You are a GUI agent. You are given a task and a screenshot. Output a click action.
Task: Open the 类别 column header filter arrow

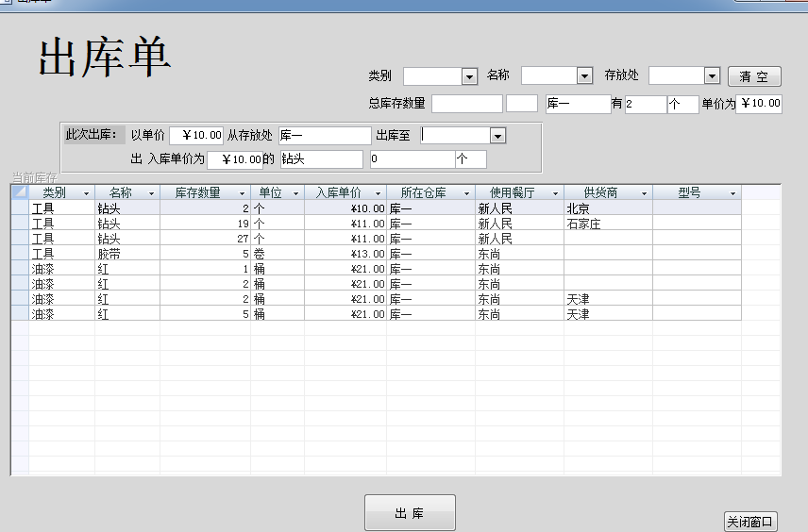coord(87,193)
